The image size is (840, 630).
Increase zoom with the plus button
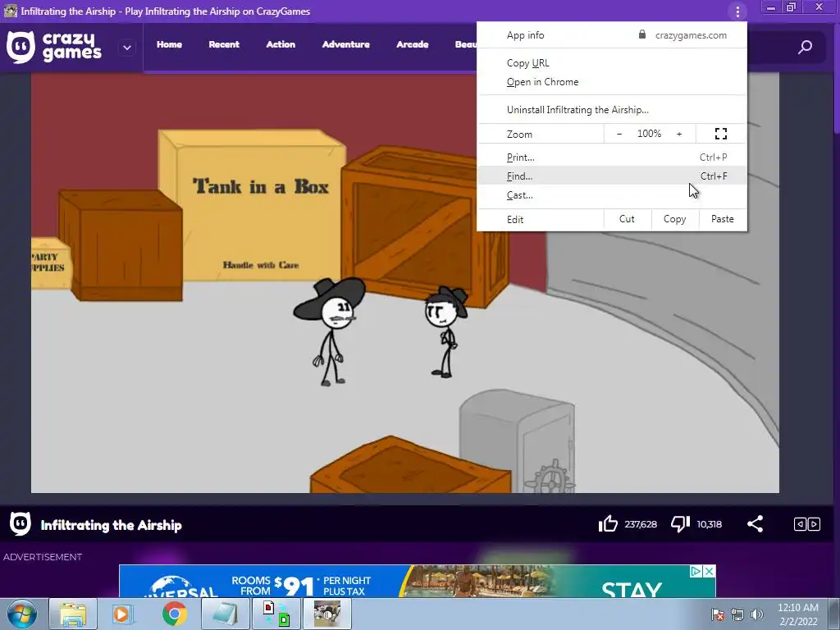click(x=679, y=134)
